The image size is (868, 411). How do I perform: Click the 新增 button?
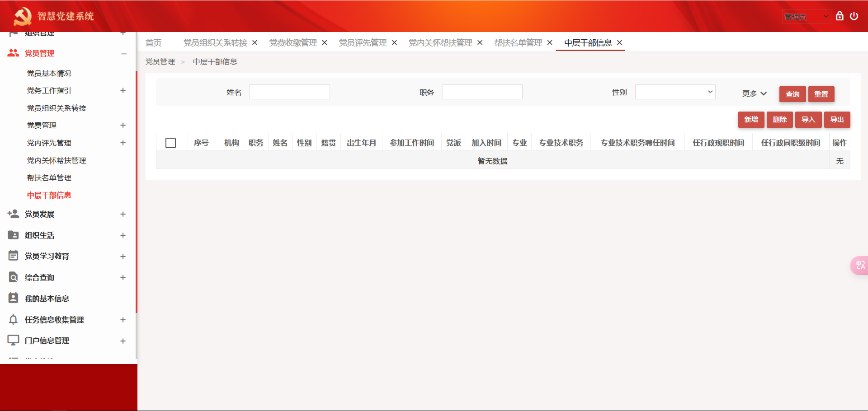point(751,120)
